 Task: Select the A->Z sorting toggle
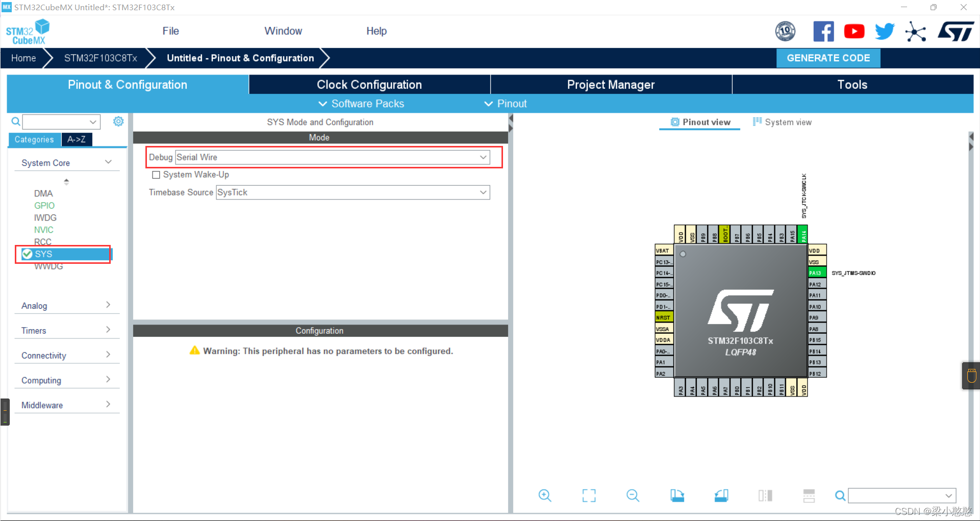coord(77,139)
